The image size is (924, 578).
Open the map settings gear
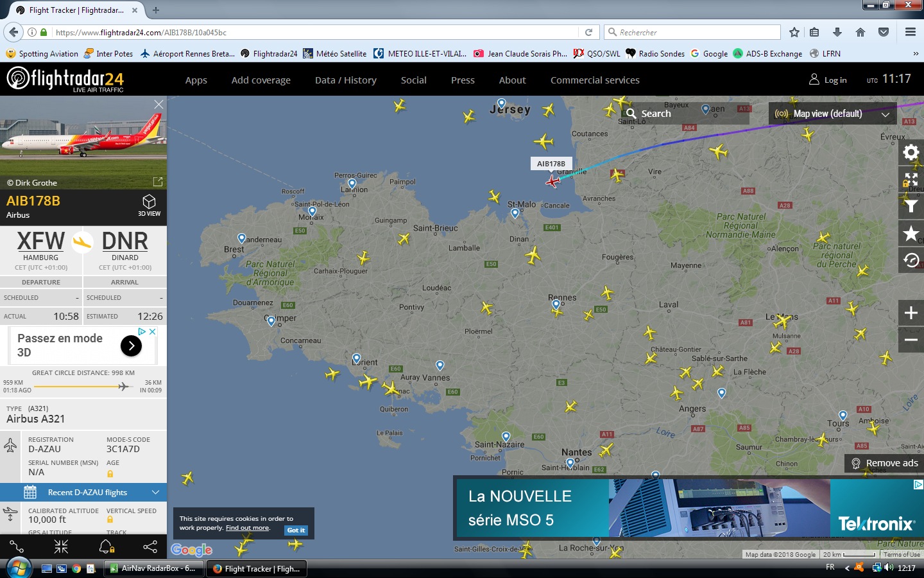[911, 153]
